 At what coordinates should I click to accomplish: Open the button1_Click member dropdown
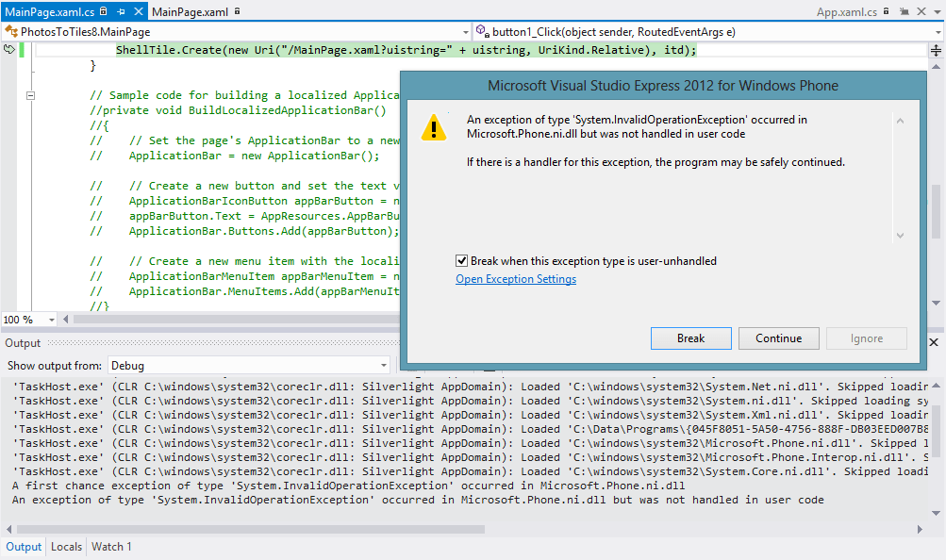[938, 32]
